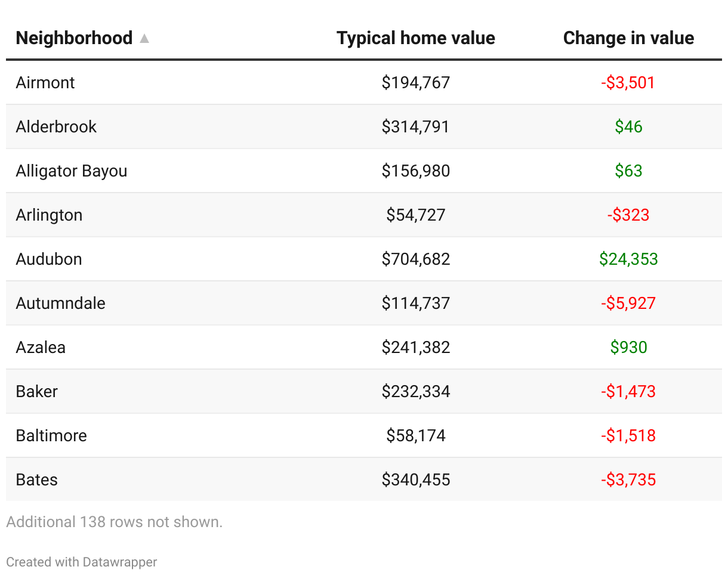Select the Audubon home value $704,682
Screen dimensions: 728x576
(415, 259)
